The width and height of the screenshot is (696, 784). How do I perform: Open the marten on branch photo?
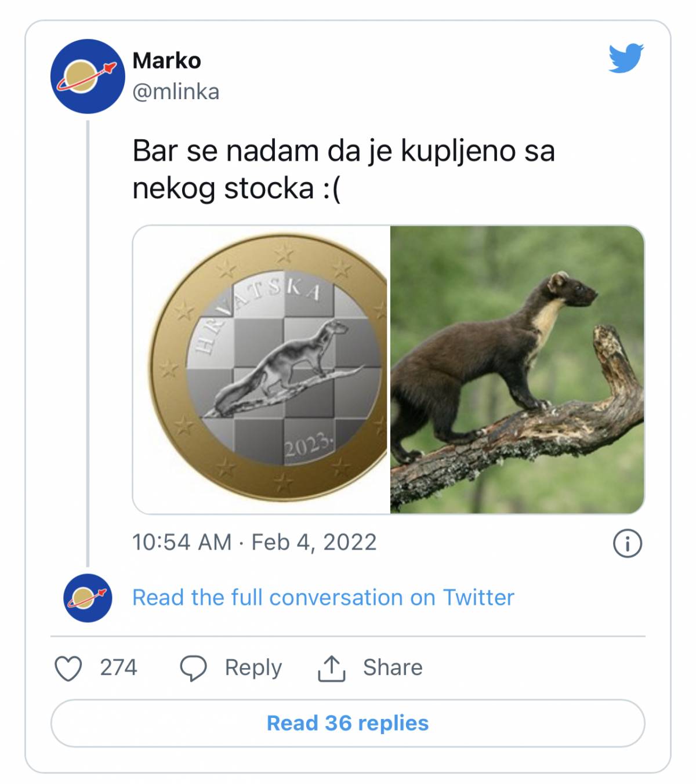click(x=517, y=369)
